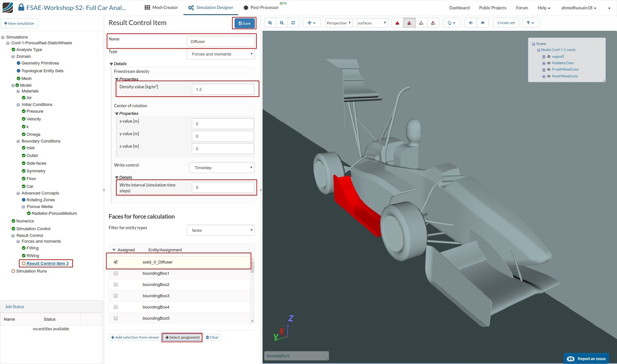
Task: Click the zoom in viewer icon
Action: click(x=270, y=23)
